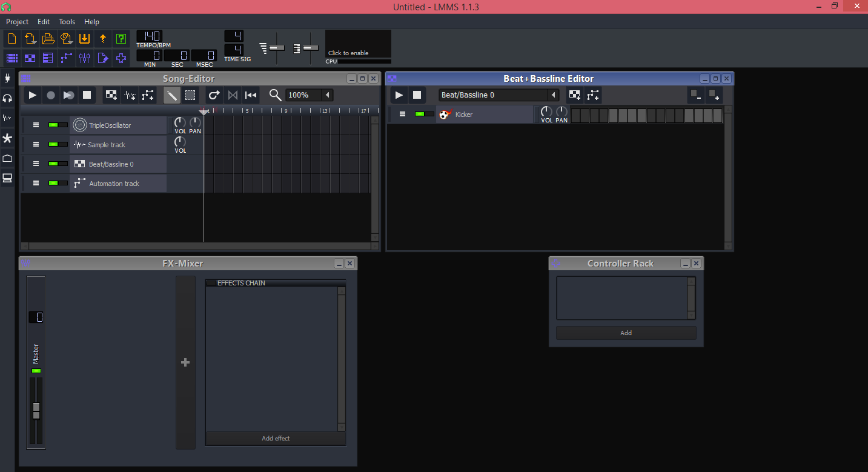This screenshot has width=868, height=472.
Task: Click record button in Song-Editor
Action: [x=51, y=95]
